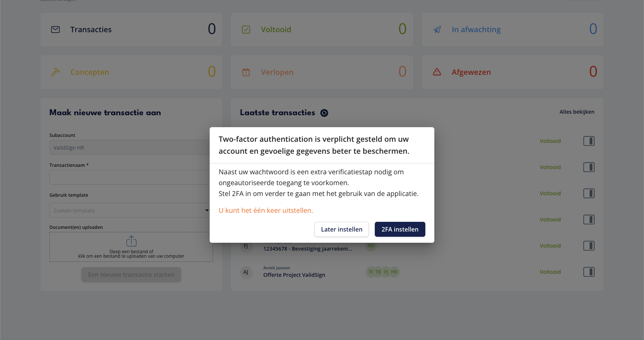Open the Alles bekijken link
The image size is (644, 340).
pos(577,112)
